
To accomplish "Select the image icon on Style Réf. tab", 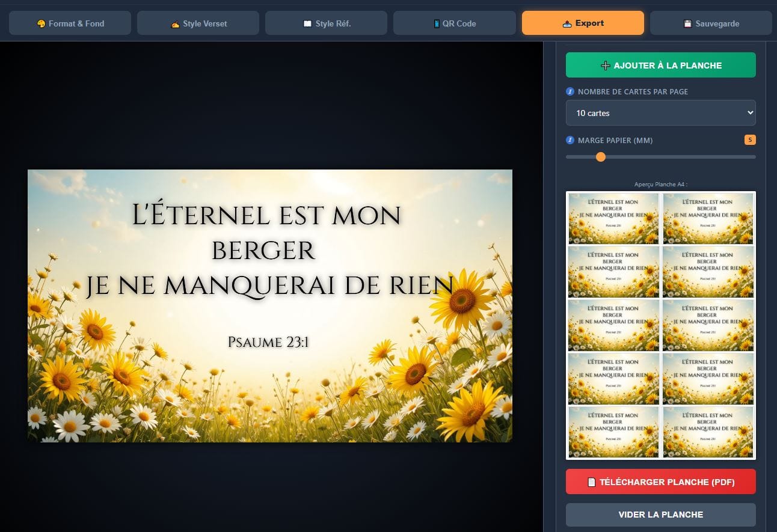I will (308, 23).
